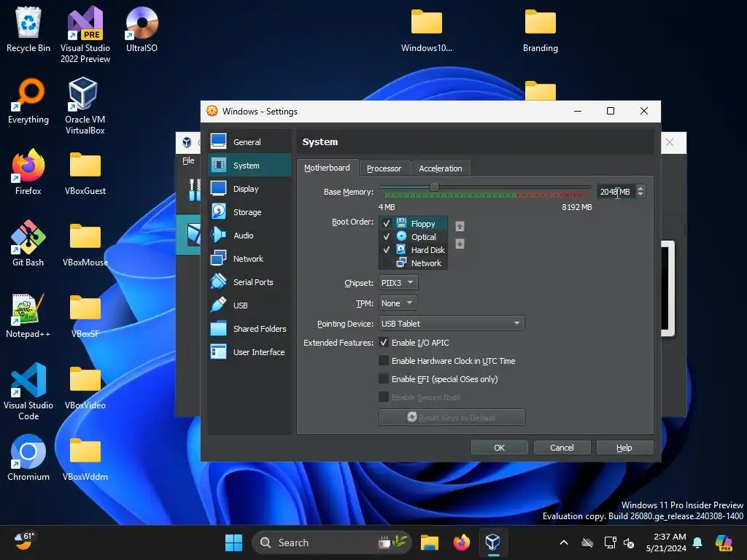Open Git Bash desktop shortcut

tap(28, 244)
